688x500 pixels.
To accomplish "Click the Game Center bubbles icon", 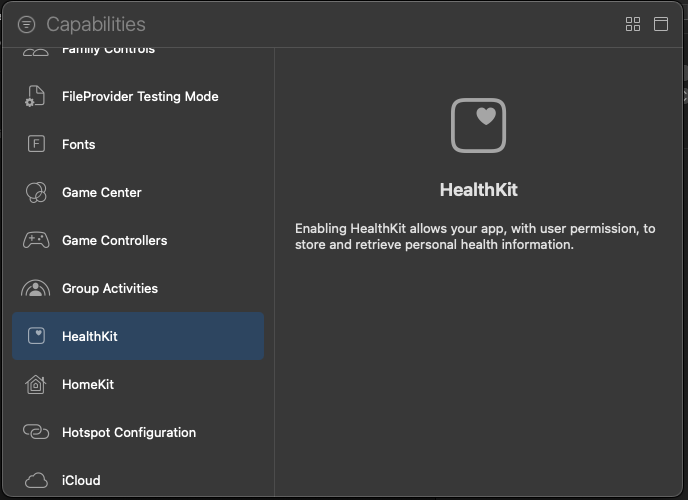I will point(36,192).
